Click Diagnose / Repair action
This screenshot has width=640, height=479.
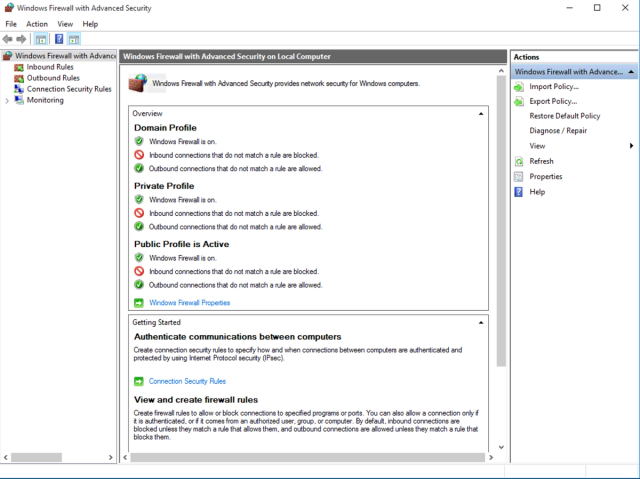click(558, 131)
